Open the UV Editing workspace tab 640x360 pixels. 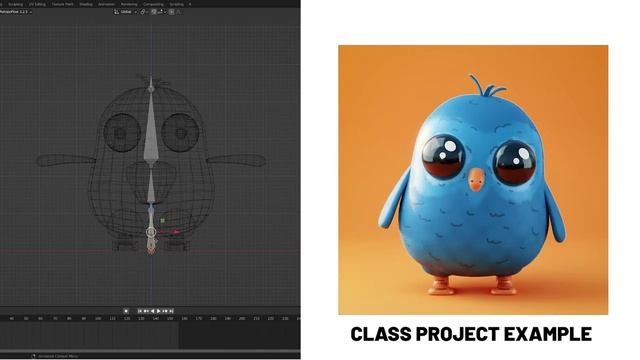[37, 4]
